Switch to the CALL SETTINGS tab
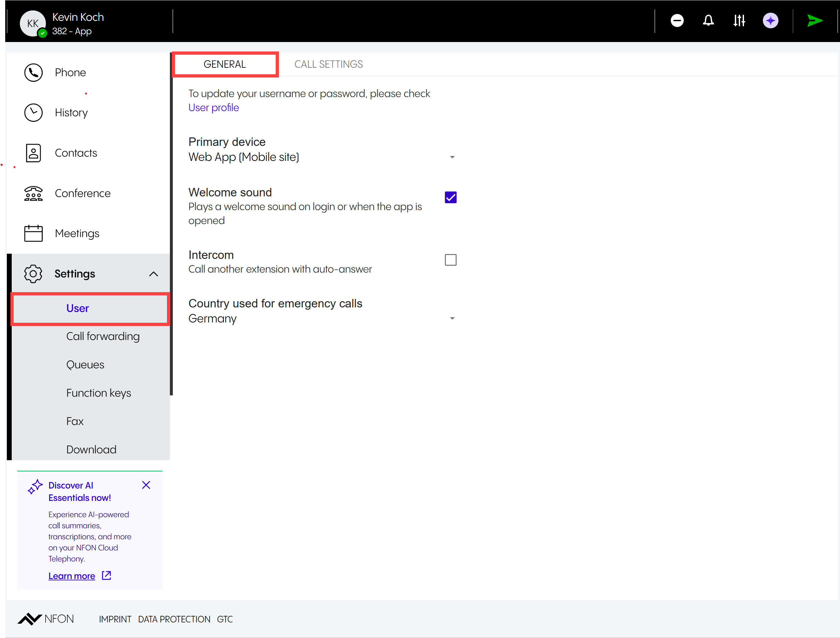The image size is (840, 638). pos(328,64)
